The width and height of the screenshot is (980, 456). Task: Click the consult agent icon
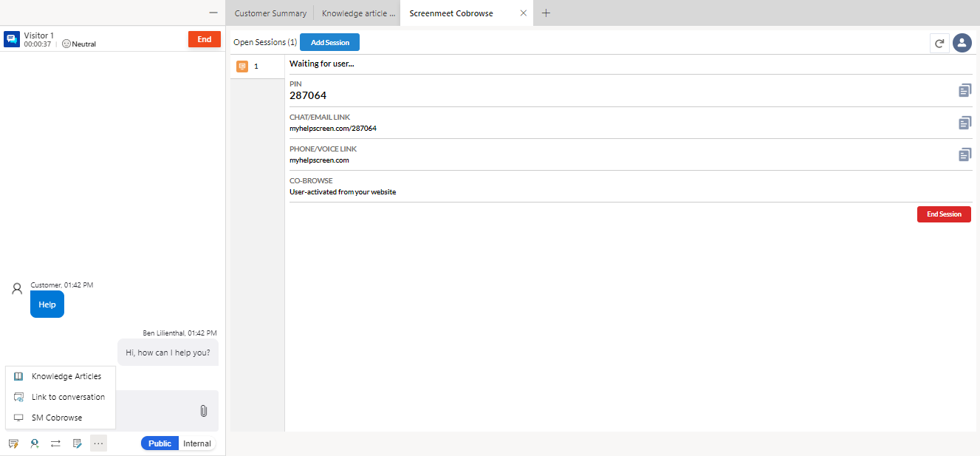34,443
